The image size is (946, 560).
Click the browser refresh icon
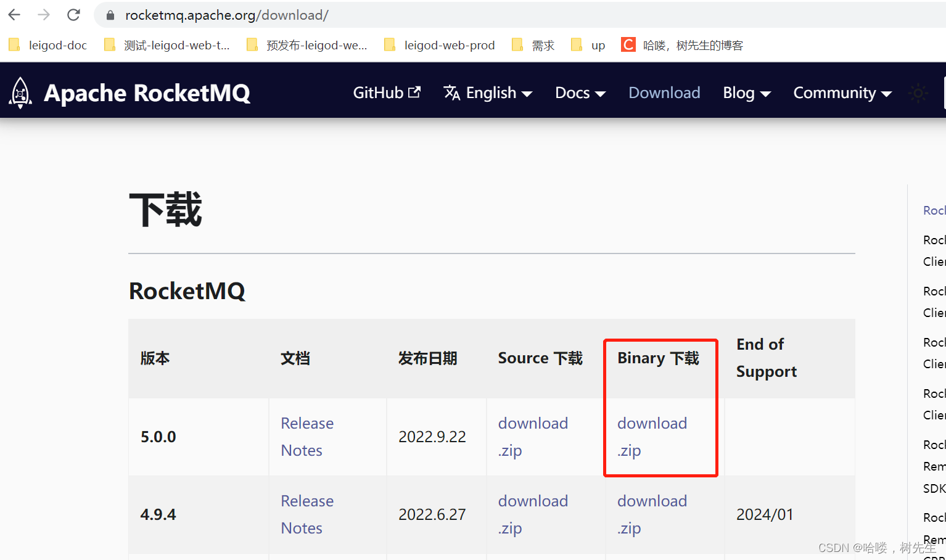coord(73,15)
